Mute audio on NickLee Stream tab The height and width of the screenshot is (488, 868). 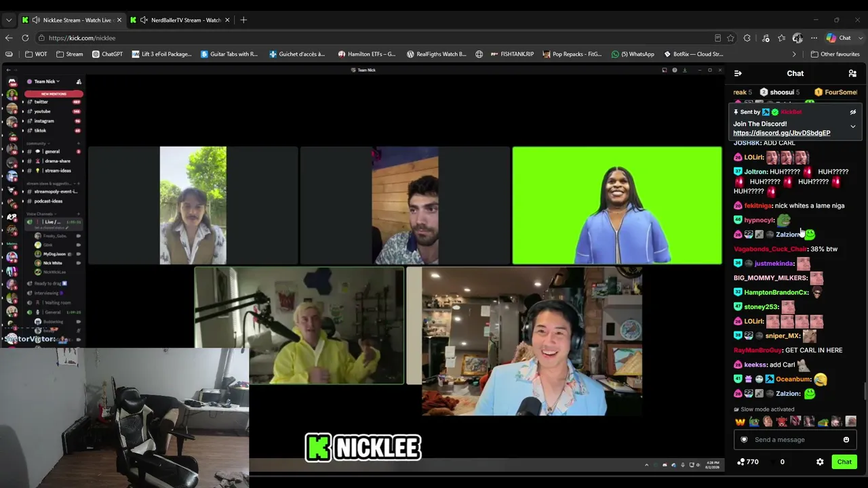(36, 20)
